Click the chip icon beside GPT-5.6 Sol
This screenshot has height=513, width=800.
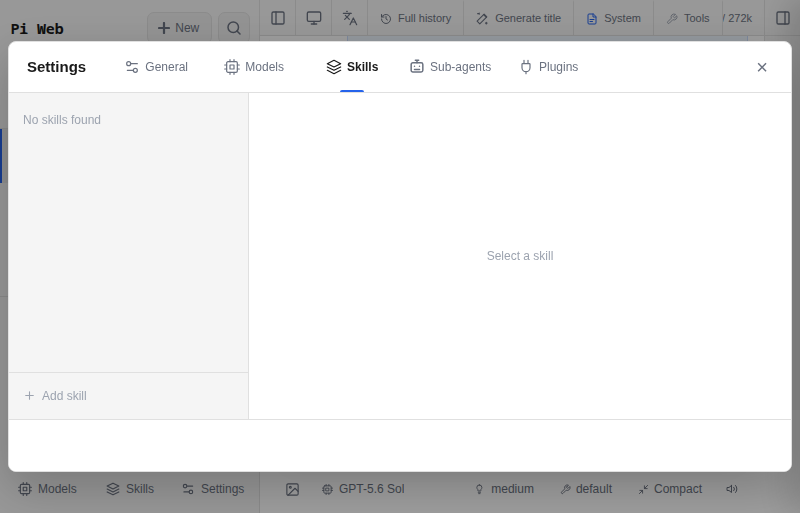(x=328, y=490)
